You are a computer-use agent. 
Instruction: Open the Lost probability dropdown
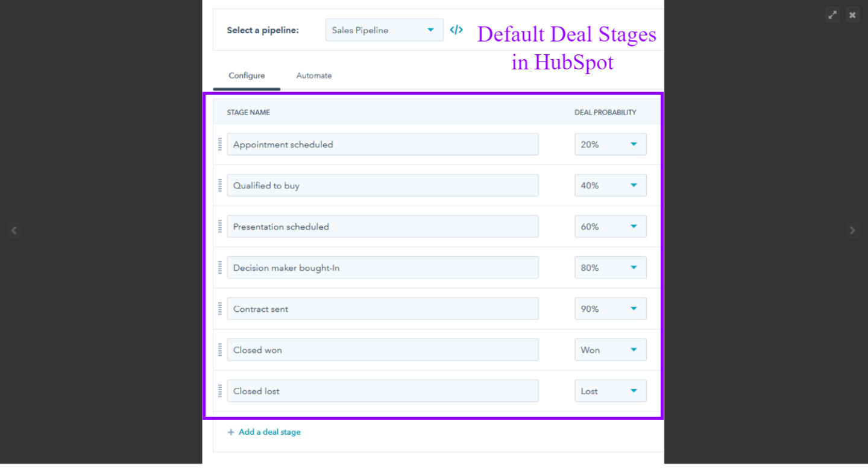pyautogui.click(x=610, y=391)
